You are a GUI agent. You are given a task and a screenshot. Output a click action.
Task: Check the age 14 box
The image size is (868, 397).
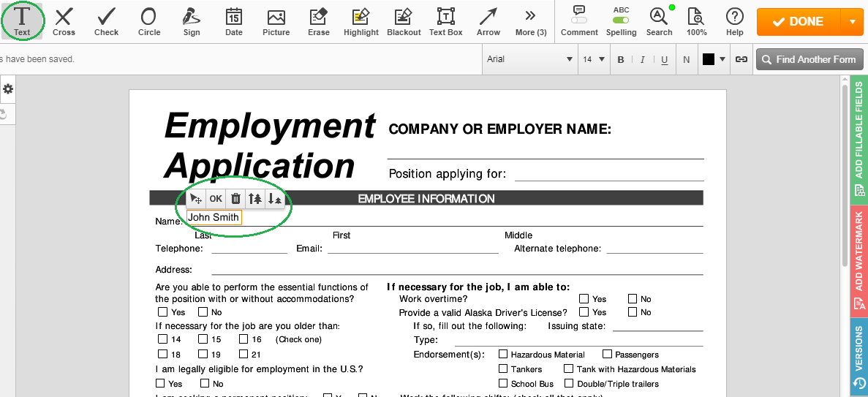162,339
